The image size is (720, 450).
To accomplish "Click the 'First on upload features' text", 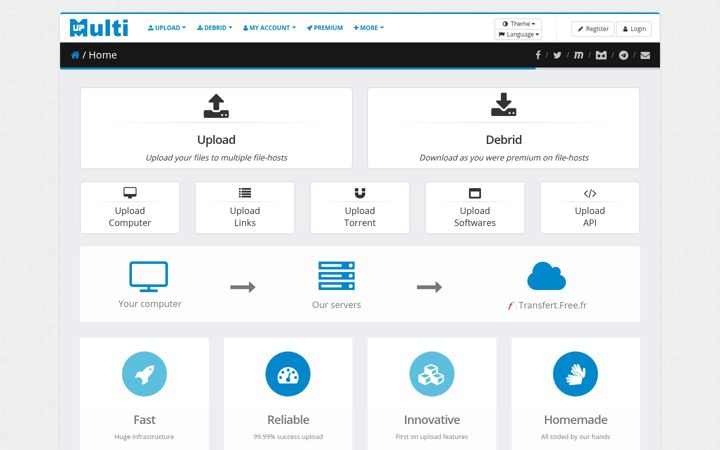I will pyautogui.click(x=432, y=437).
